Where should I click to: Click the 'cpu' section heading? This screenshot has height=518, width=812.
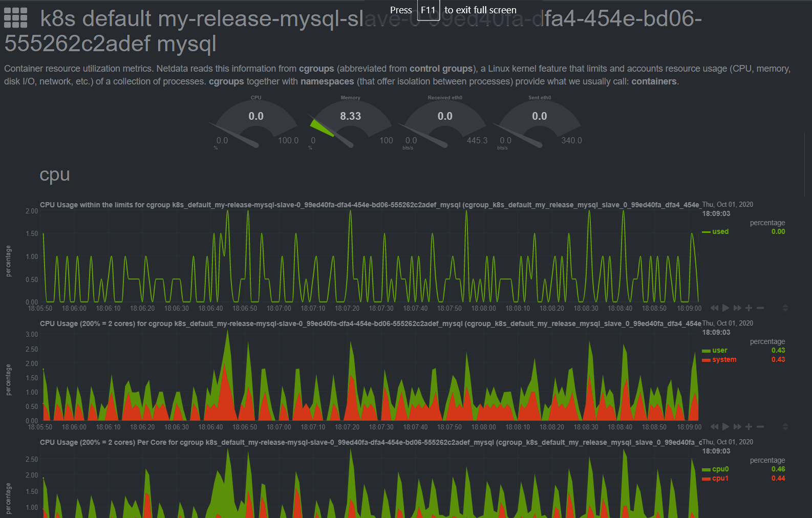pos(55,175)
